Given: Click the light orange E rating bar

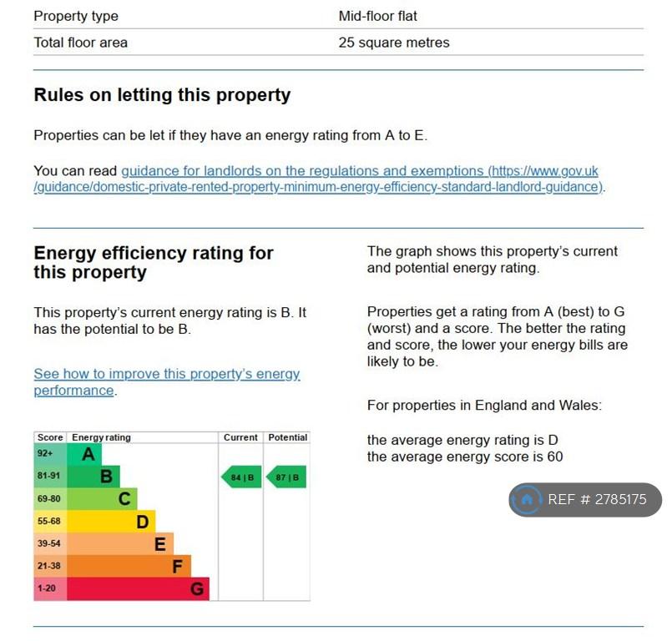Looking at the screenshot, I should pos(120,543).
